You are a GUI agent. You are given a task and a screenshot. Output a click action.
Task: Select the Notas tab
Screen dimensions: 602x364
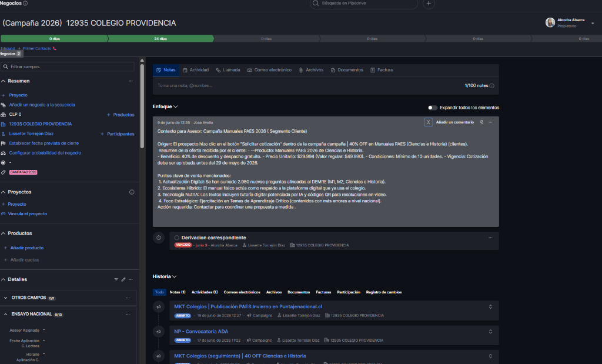click(166, 70)
